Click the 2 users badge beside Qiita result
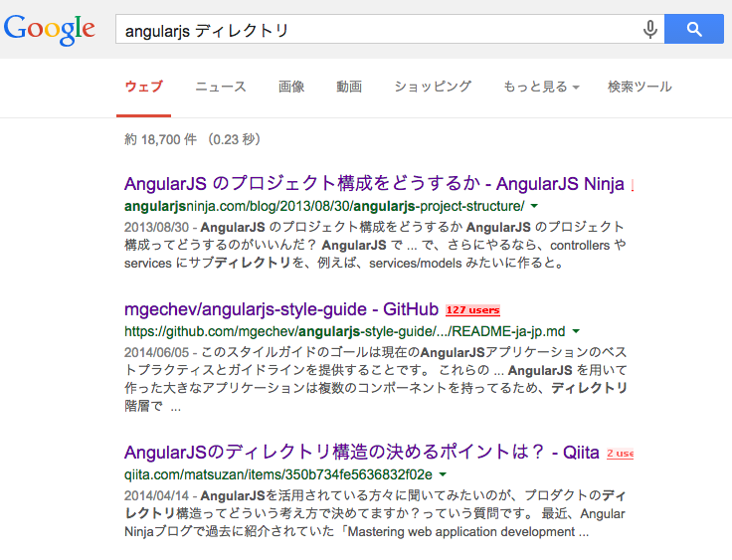Image resolution: width=732 pixels, height=560 pixels. click(620, 453)
